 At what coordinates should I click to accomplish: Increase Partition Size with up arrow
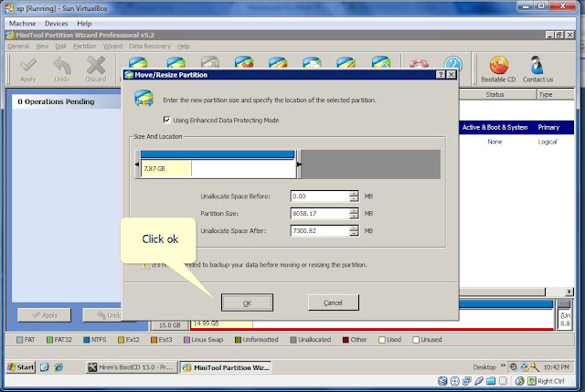pyautogui.click(x=354, y=211)
